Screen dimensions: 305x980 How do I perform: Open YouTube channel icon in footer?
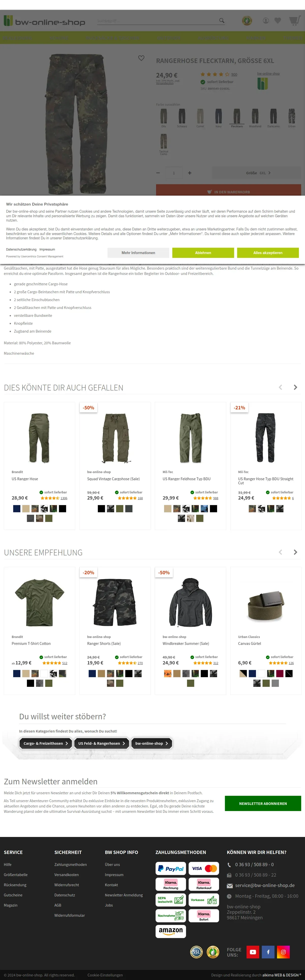click(x=253, y=952)
